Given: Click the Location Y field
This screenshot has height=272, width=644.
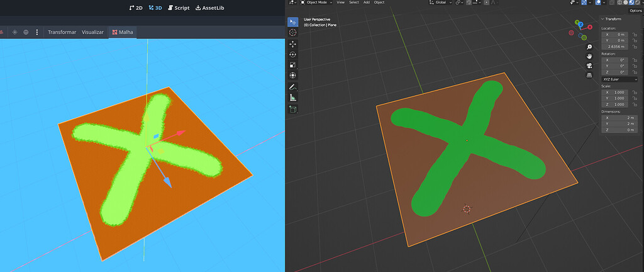Looking at the screenshot, I should pyautogui.click(x=614, y=40).
